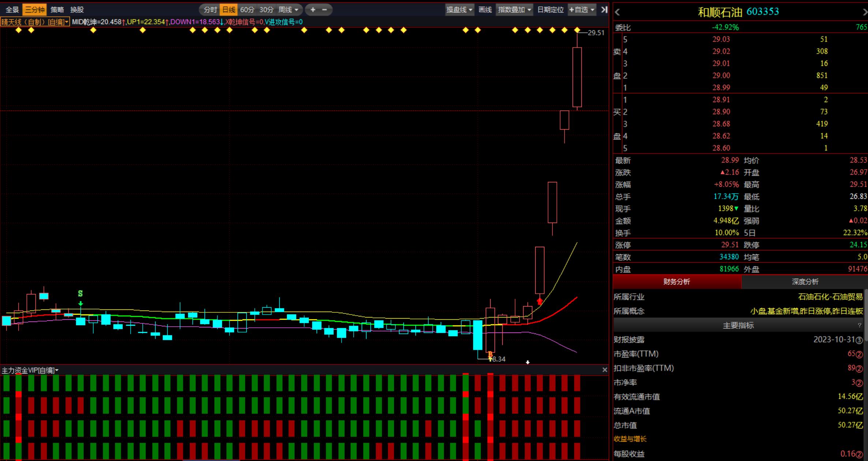
Task: Open 策略 menu tab
Action: pos(57,10)
